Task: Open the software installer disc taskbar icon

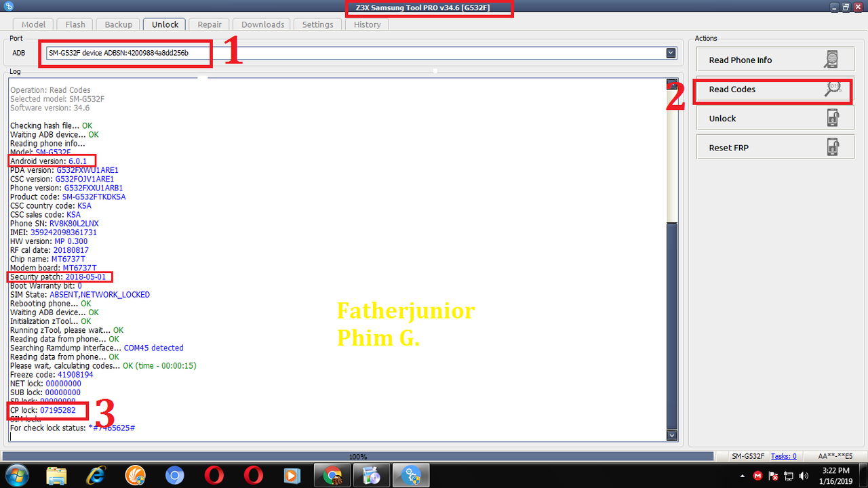Action: (x=372, y=475)
